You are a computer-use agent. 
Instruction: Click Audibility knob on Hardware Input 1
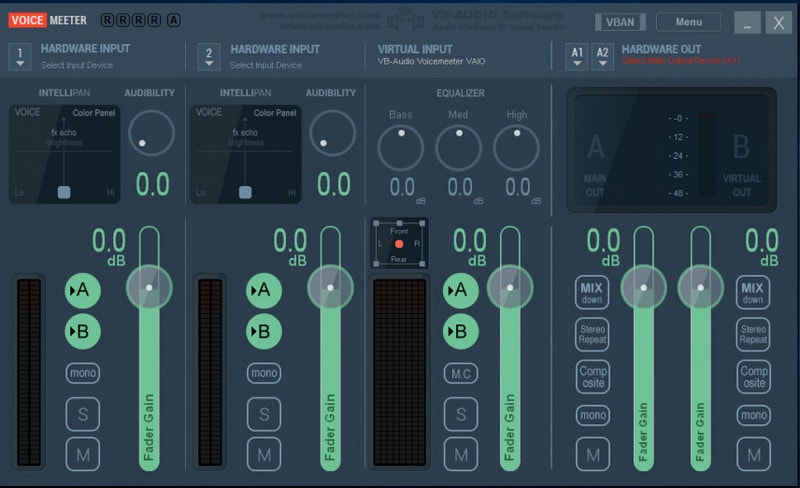pyautogui.click(x=152, y=133)
